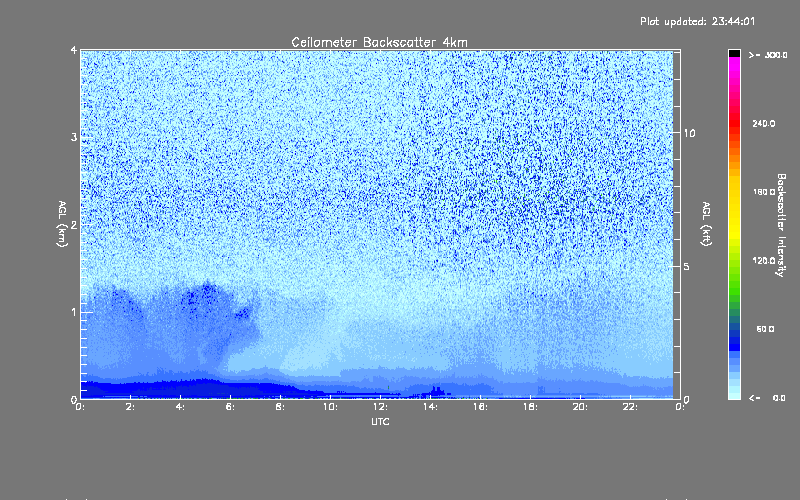800x500 pixels.
Task: Click the right 'AGL (kft)' axis label
Action: [x=706, y=224]
